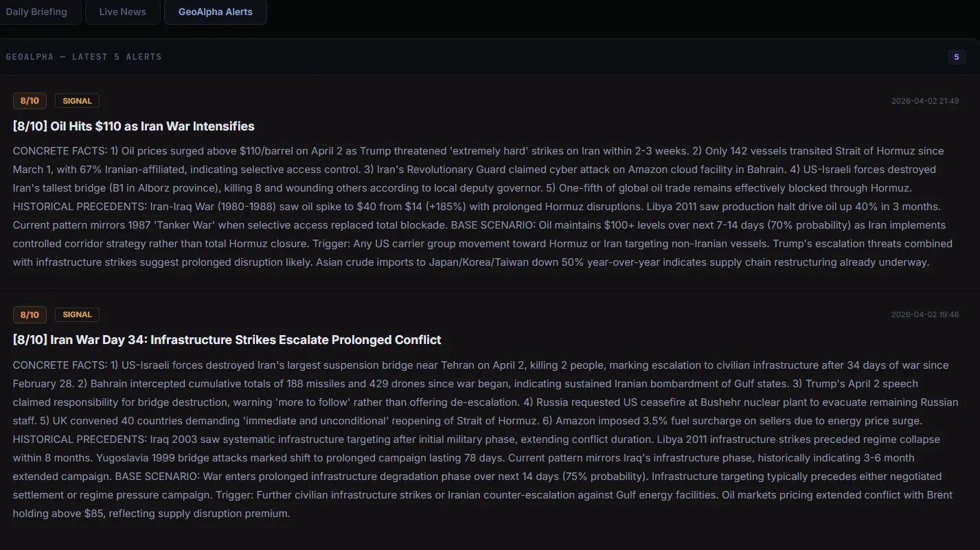
Task: Click the 8/10 severity badge on the oil alert
Action: pos(30,100)
